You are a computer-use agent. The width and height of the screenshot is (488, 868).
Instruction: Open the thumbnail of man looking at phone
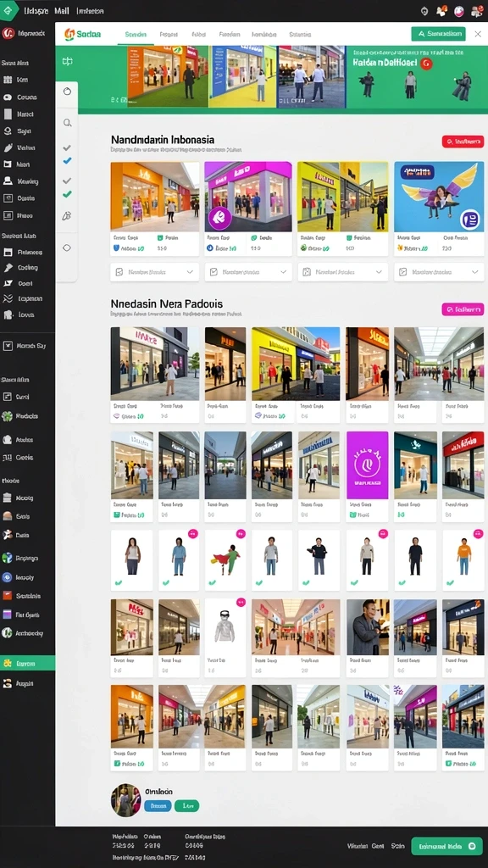(368, 627)
